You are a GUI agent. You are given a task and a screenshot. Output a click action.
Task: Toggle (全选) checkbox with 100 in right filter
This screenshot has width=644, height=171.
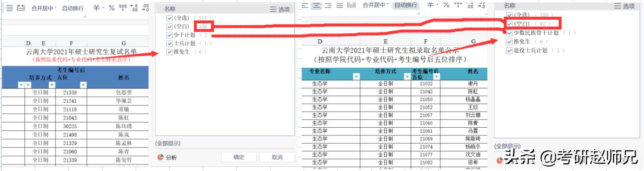tap(509, 15)
